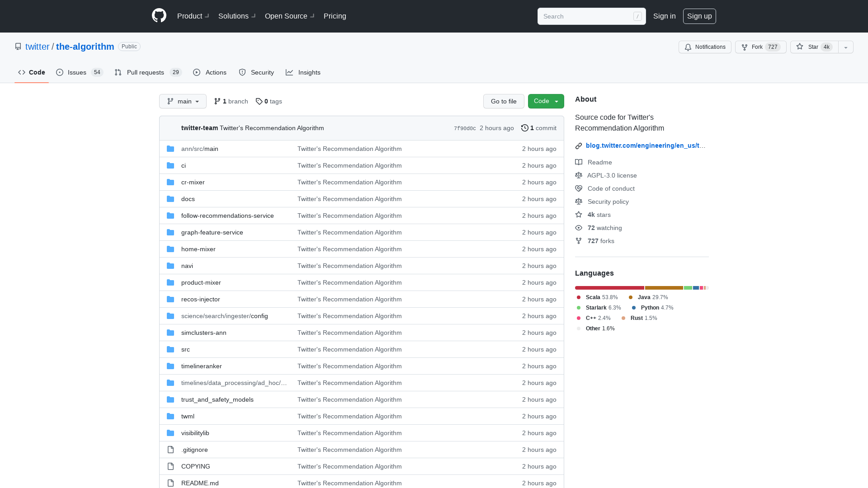The image size is (868, 488).
Task: Open the Pull requests tab
Action: pyautogui.click(x=148, y=72)
